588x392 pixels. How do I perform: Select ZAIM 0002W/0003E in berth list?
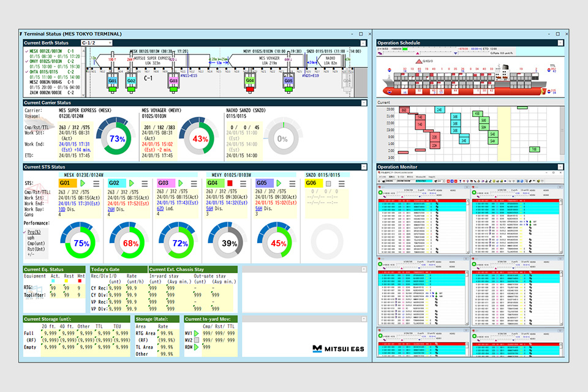(x=51, y=92)
